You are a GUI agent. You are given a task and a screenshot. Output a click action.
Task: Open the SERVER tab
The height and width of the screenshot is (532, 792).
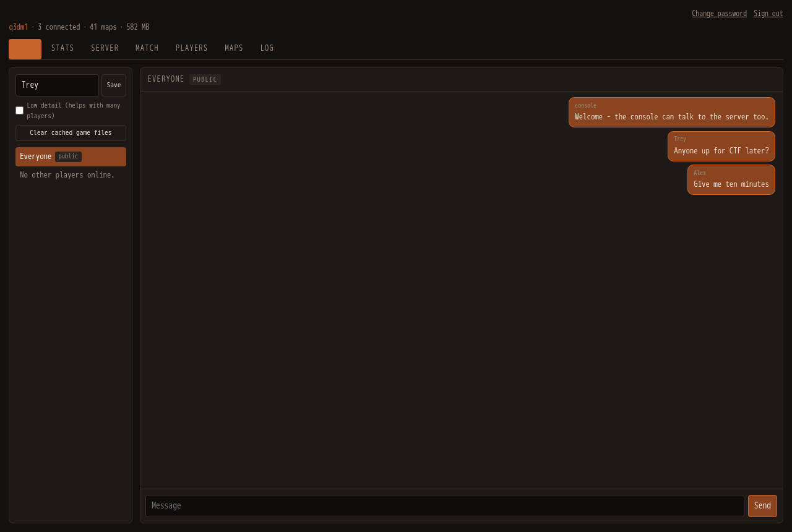click(105, 49)
